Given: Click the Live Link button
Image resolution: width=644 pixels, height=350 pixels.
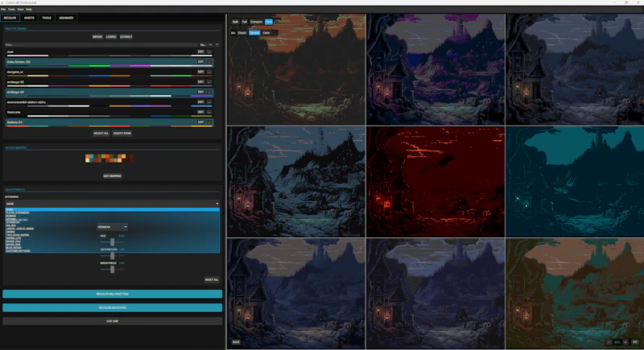Looking at the screenshot, I should [112, 321].
